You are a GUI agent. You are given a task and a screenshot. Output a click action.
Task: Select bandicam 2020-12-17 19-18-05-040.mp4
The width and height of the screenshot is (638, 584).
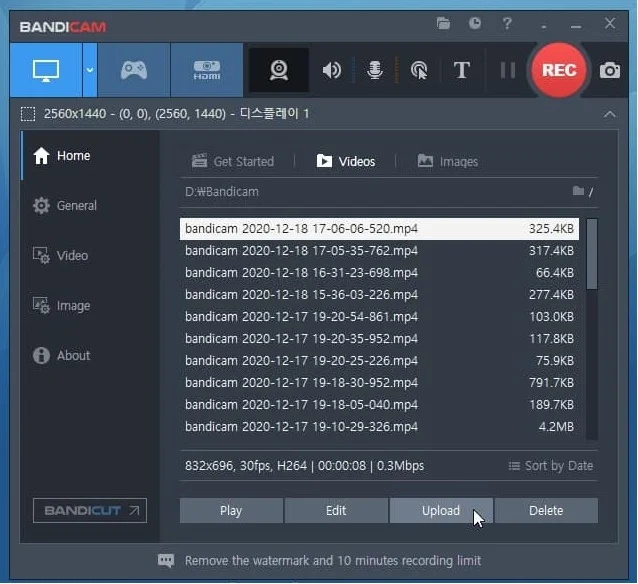[379, 405]
